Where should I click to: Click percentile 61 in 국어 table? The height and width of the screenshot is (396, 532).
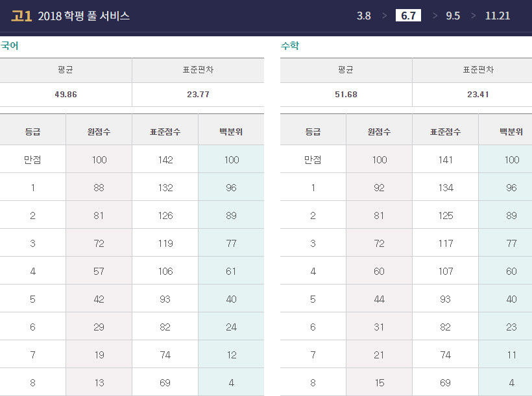(x=231, y=272)
